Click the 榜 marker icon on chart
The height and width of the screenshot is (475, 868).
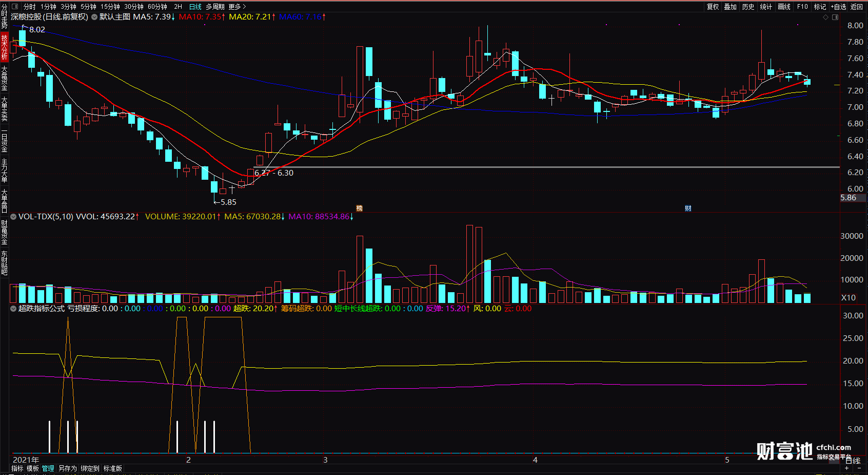tap(359, 208)
